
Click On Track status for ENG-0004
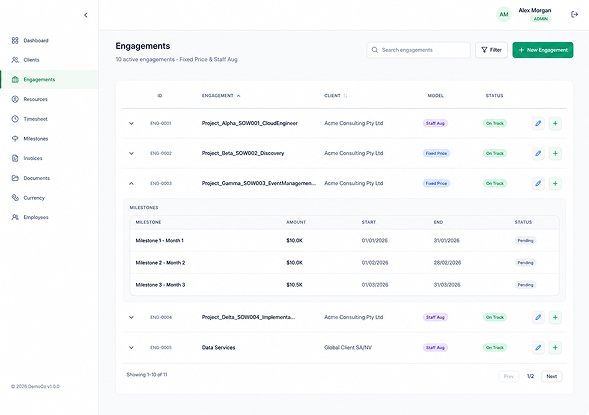(x=495, y=317)
